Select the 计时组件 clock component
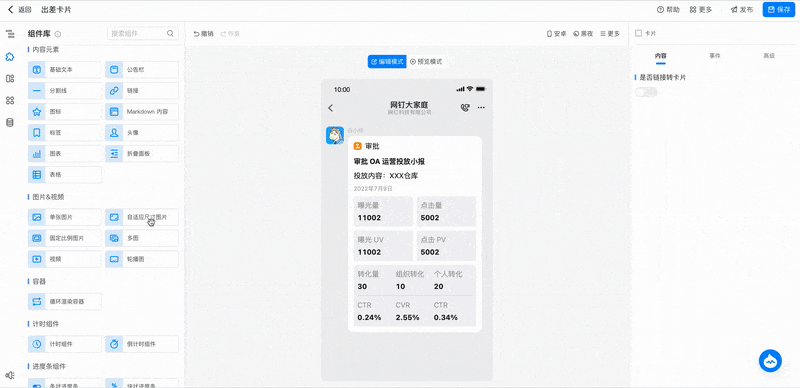The height and width of the screenshot is (388, 800). pyautogui.click(x=65, y=344)
